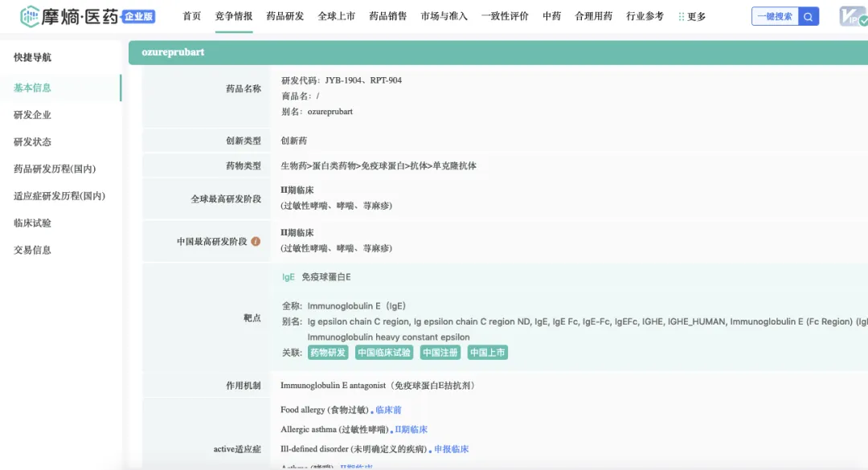Click the VIP badge icon

(x=851, y=17)
